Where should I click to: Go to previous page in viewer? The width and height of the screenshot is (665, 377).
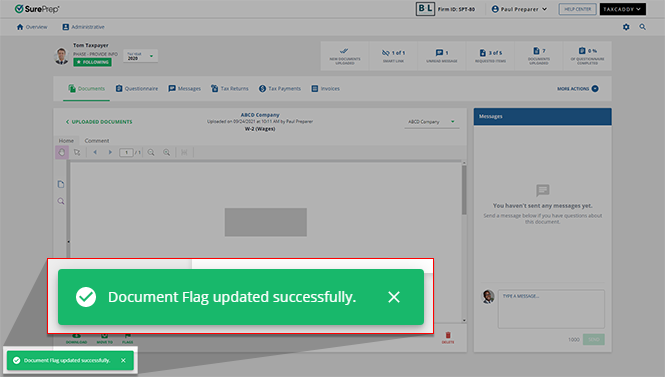(x=95, y=152)
